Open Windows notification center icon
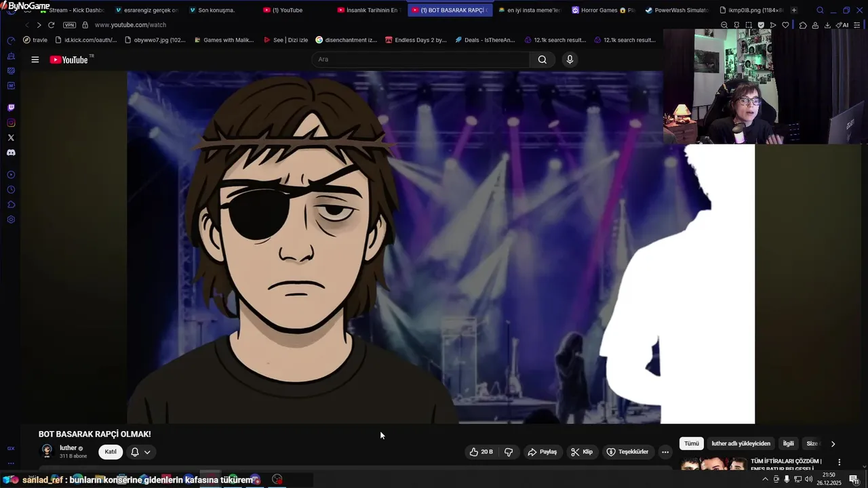Screen dimensions: 868x488 tap(854, 479)
